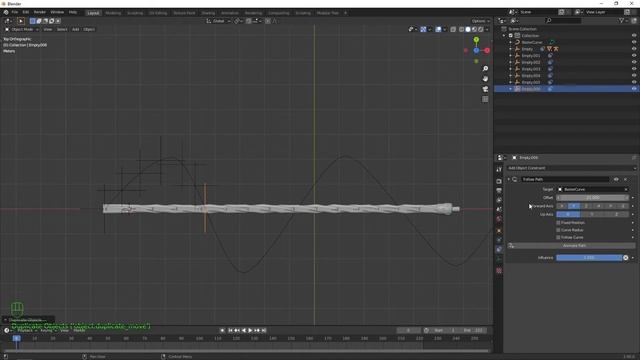Viewport: 640px width, 360px height.
Task: Open the Global transform orientation dropdown
Action: pyautogui.click(x=218, y=21)
